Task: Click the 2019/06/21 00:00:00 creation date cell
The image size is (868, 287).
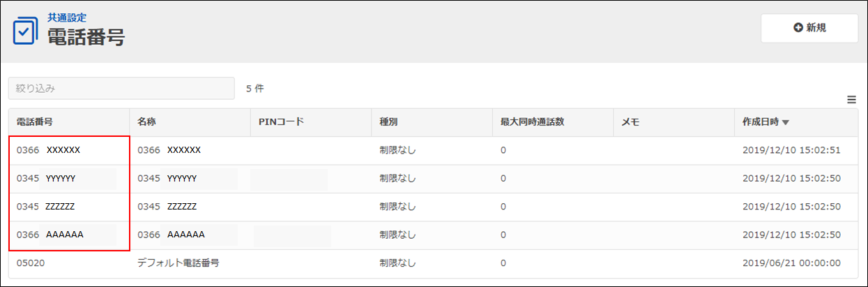Action: (x=791, y=263)
